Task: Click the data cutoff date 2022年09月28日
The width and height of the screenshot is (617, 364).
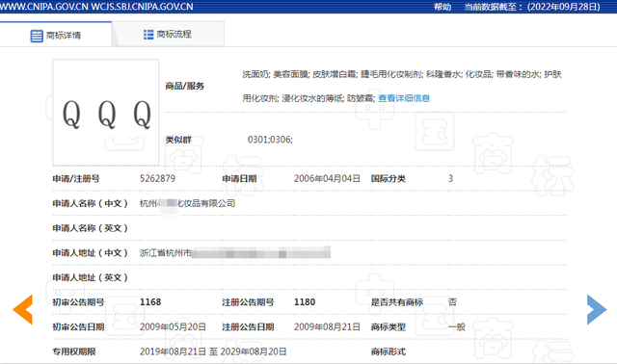Action: coord(563,7)
